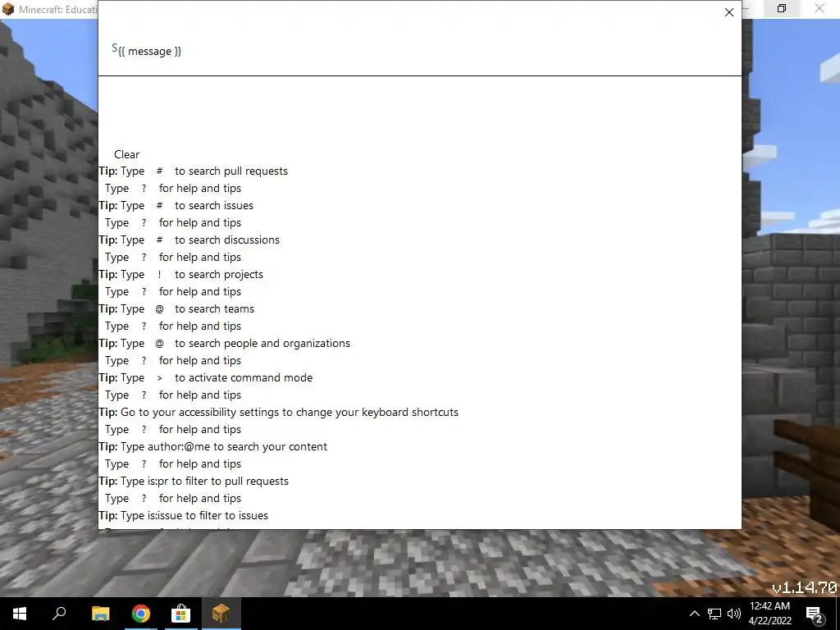Select Minecraft Education icon on taskbar
This screenshot has width=840, height=630.
221,614
